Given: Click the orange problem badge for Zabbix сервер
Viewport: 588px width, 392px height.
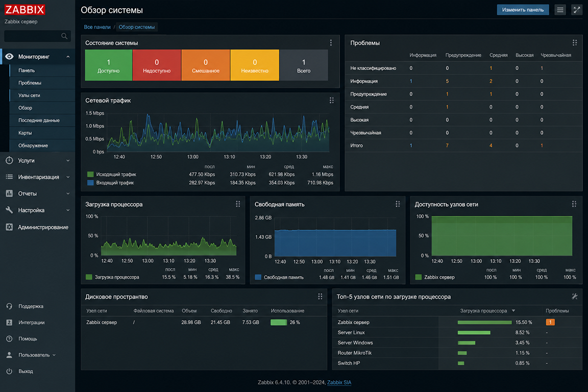Looking at the screenshot, I should click(550, 322).
